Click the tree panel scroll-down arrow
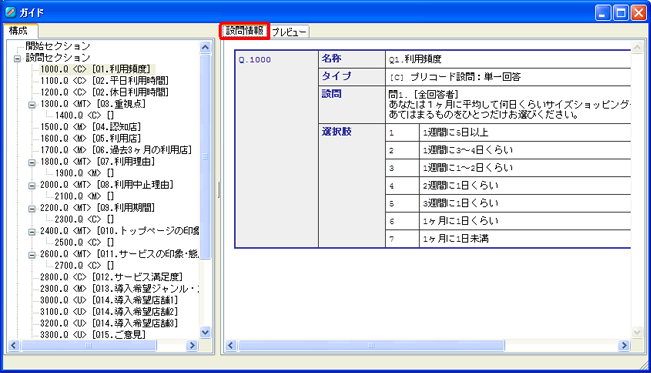Screen dimensions: 651x373 [205, 332]
